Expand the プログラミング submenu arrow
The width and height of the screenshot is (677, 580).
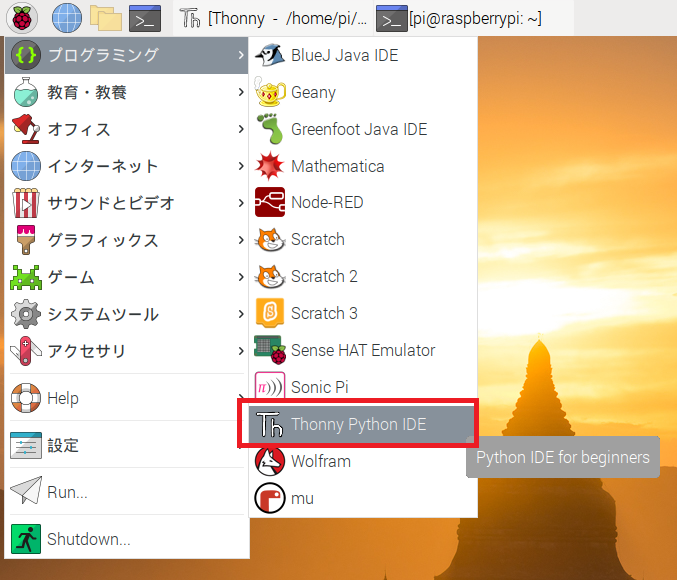(240, 55)
